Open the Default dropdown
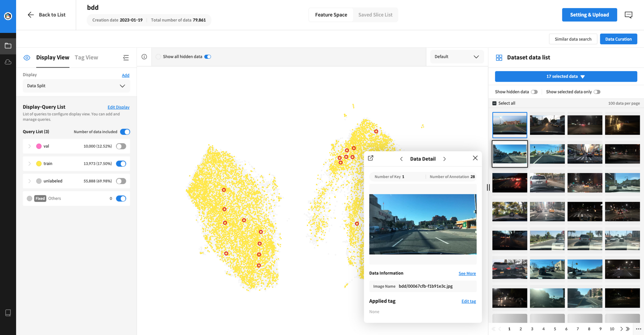644x335 pixels. tap(457, 57)
